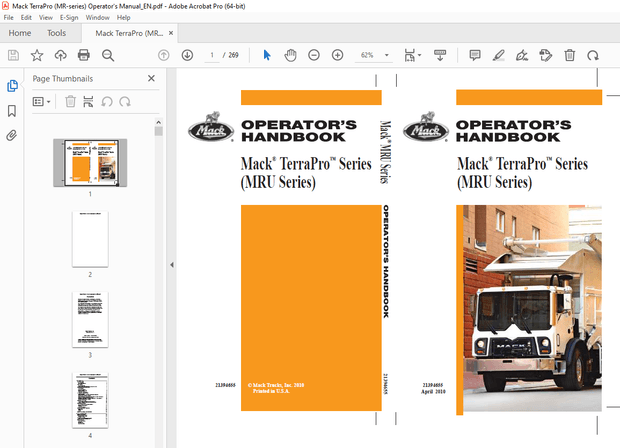
Task: Open the Bookmarks panel icon
Action: click(12, 111)
